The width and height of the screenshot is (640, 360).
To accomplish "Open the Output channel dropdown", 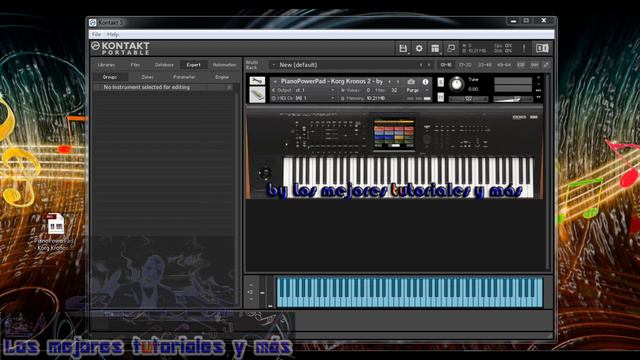I will pos(333,90).
